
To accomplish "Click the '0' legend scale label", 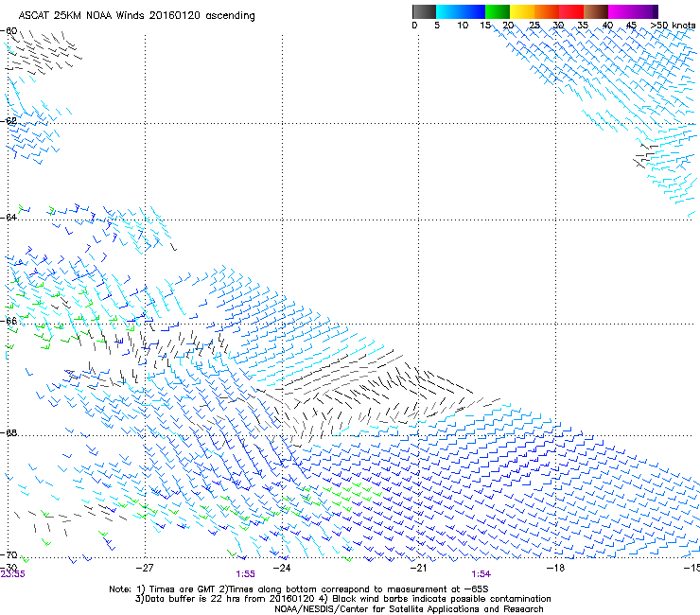I will click(x=414, y=26).
